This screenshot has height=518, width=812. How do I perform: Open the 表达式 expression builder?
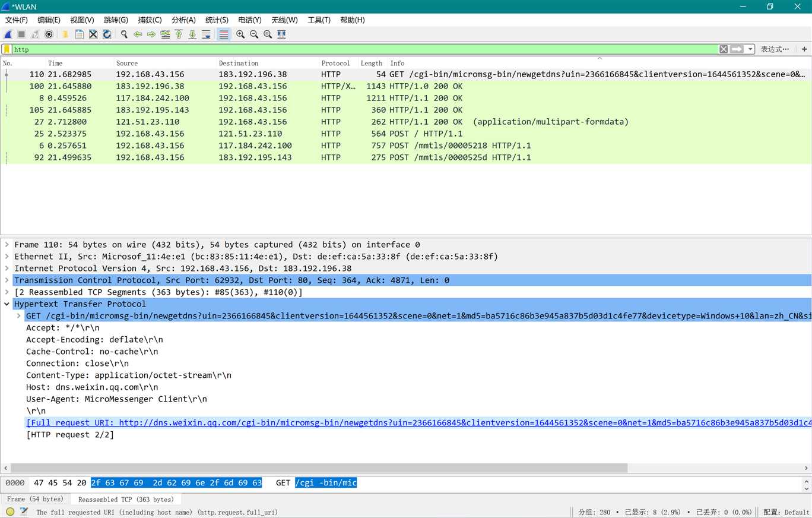click(776, 49)
